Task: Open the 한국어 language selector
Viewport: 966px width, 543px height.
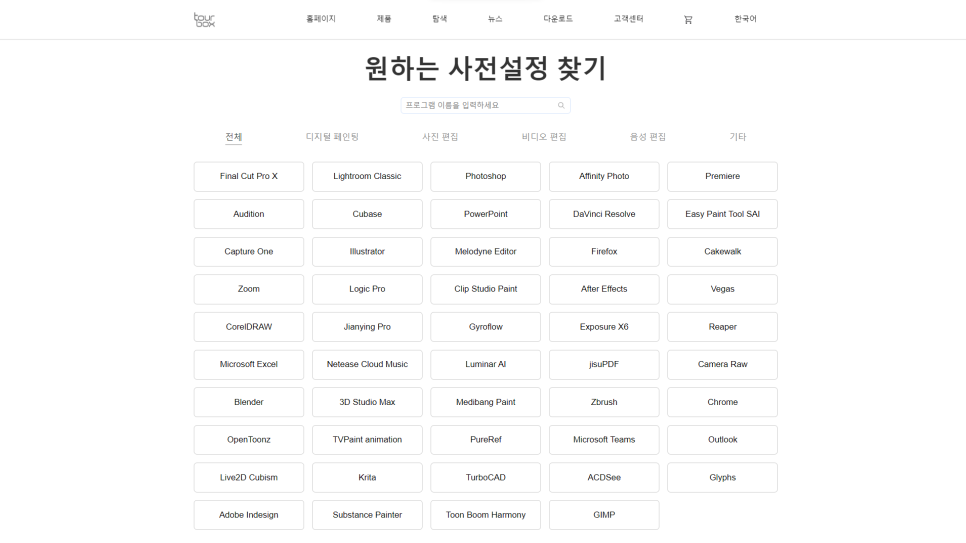Action: coord(745,19)
